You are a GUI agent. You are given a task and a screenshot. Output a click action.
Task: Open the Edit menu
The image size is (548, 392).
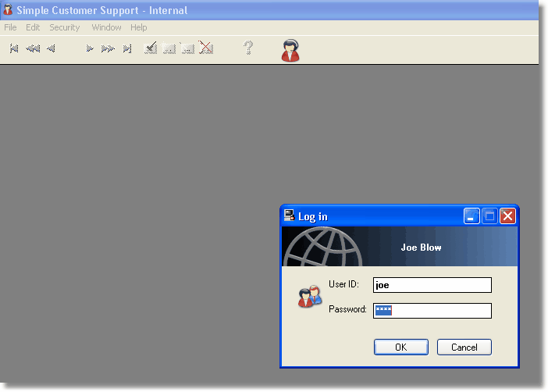(x=33, y=27)
